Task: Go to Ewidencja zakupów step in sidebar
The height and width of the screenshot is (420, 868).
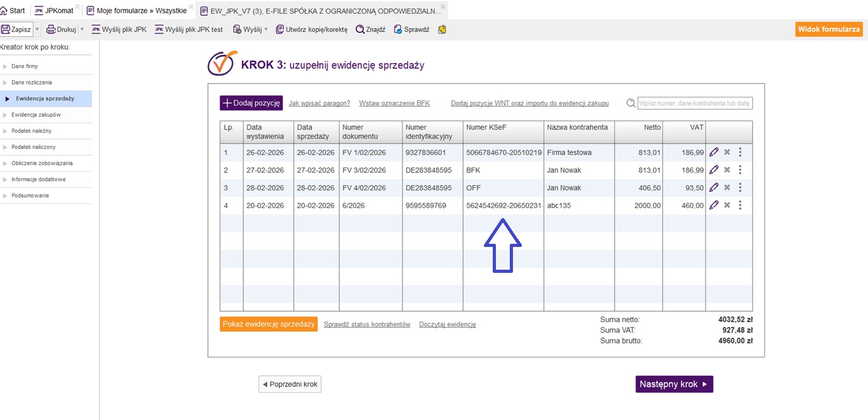Action: [x=36, y=115]
